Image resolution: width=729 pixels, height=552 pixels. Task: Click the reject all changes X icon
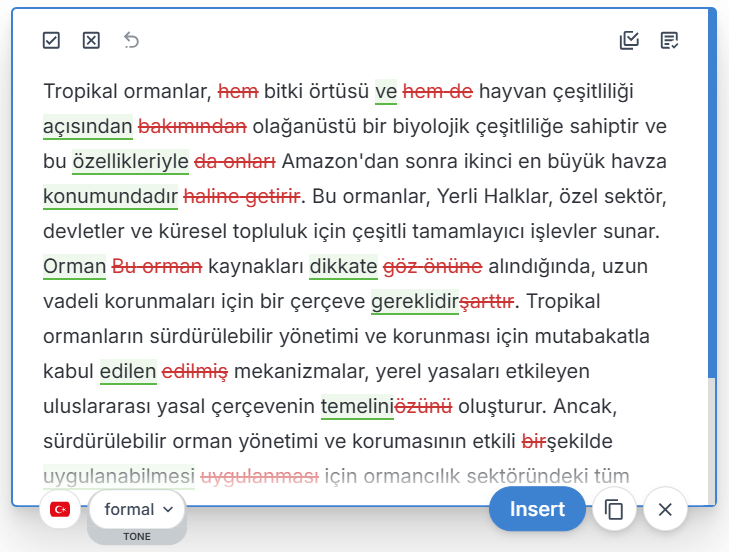(x=91, y=40)
